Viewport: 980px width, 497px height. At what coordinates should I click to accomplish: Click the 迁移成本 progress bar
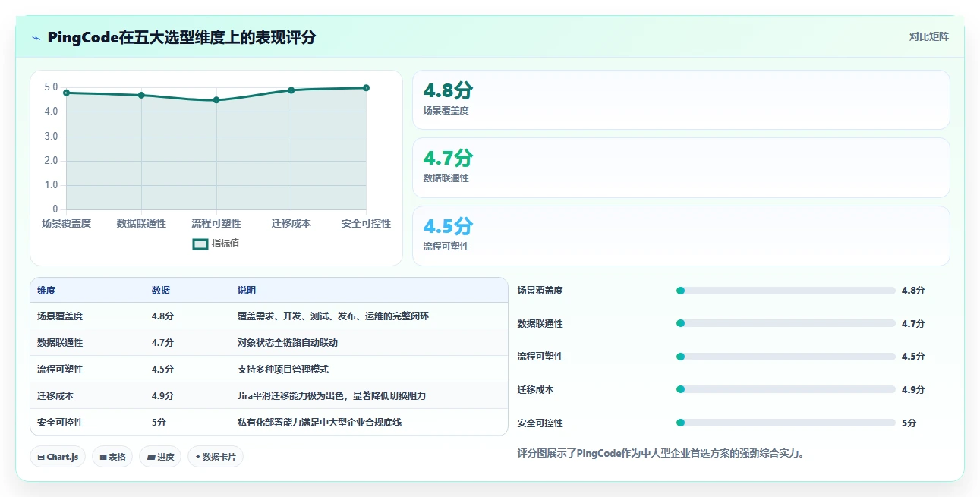(786, 389)
